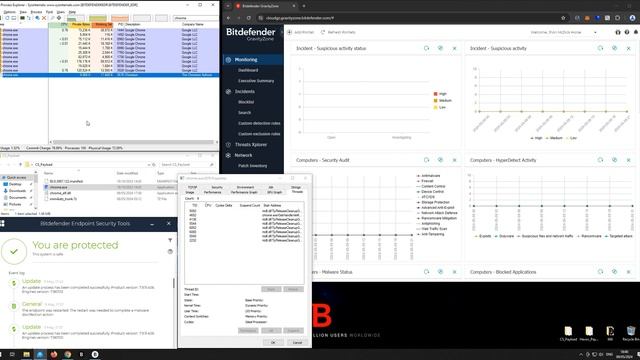
Task: Expand the Network section in GravityZone sidebar
Action: 253,155
